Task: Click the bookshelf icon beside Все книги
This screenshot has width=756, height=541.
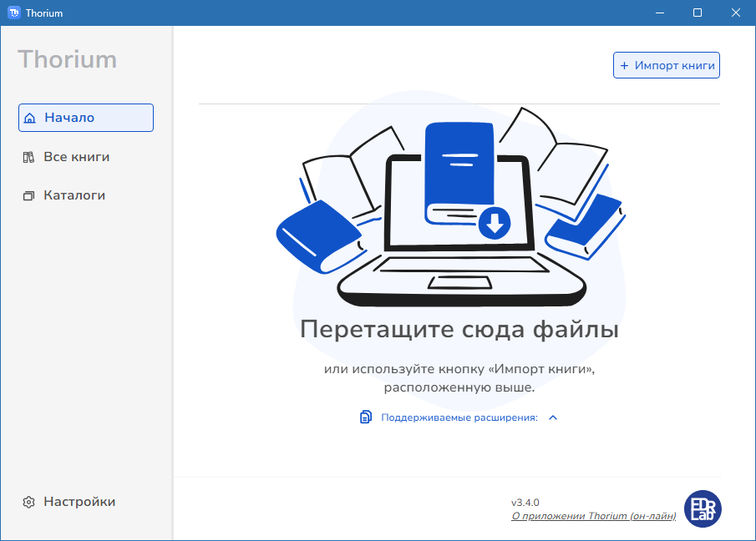Action: pyautogui.click(x=29, y=157)
